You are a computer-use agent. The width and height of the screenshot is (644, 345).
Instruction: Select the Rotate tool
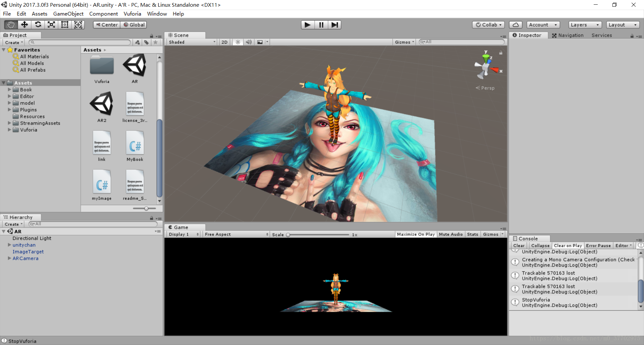coord(38,25)
